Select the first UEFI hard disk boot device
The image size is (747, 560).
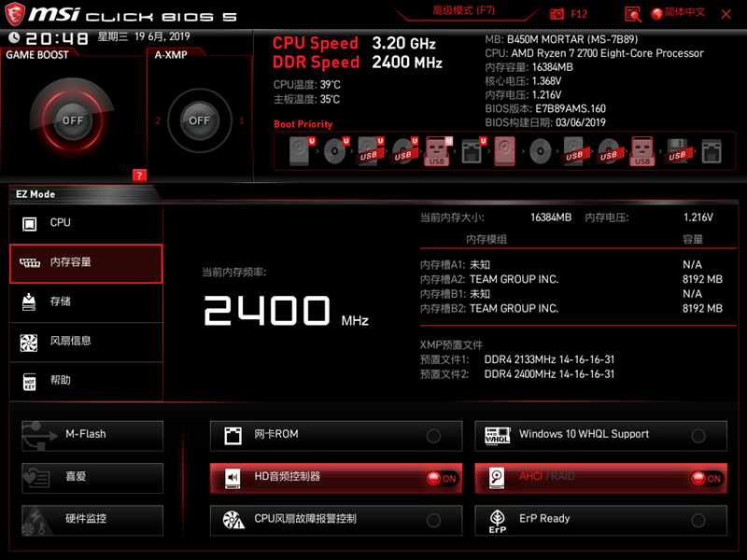coord(303,151)
